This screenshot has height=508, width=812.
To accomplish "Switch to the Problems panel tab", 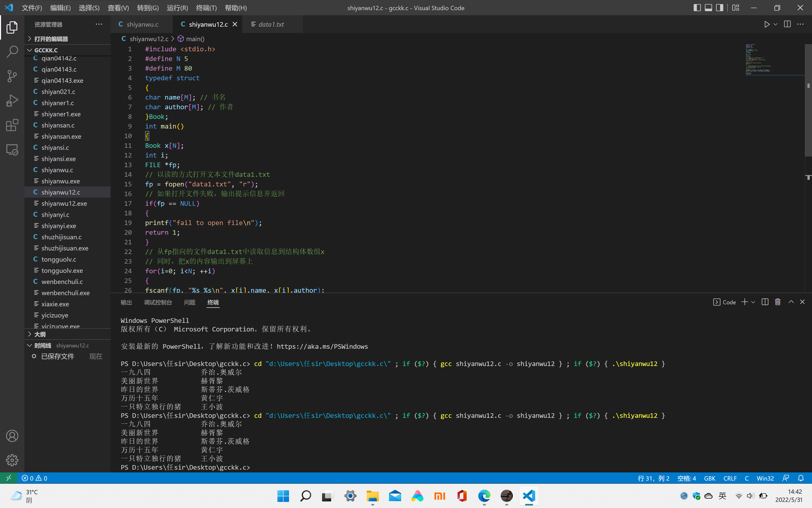I will (x=190, y=302).
